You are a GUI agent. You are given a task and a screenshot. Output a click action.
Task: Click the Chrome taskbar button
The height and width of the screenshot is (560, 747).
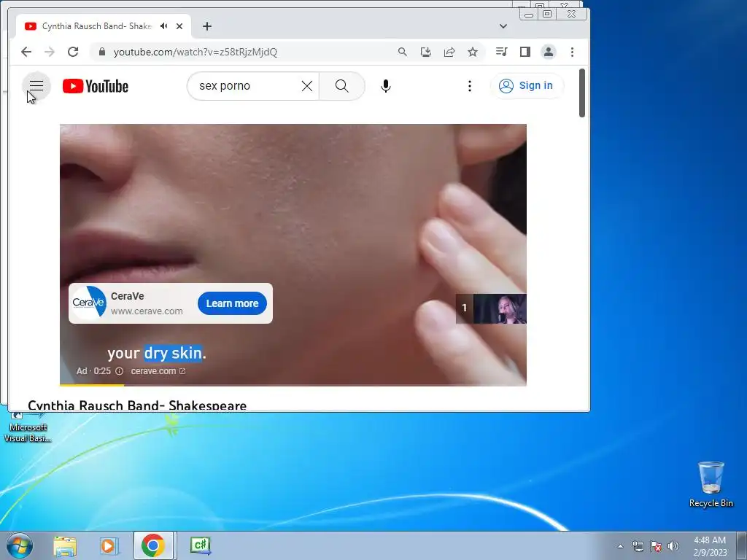153,545
